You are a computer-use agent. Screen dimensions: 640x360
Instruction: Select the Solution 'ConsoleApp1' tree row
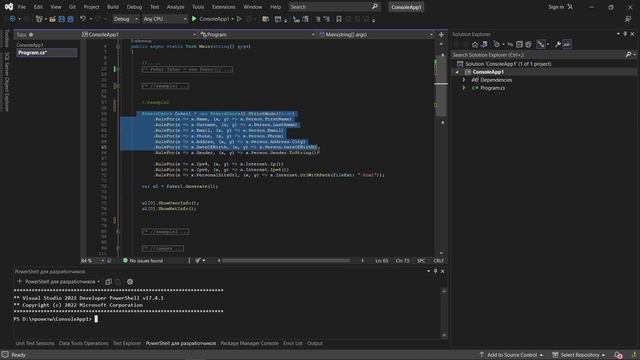click(508, 64)
